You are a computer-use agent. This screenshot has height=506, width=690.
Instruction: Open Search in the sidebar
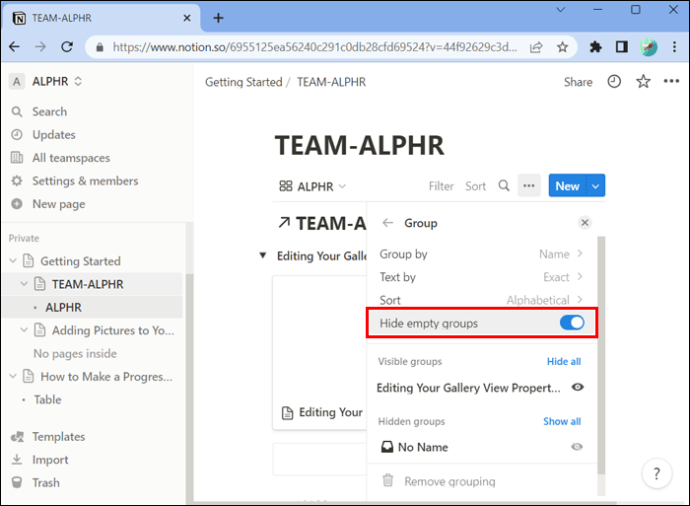[x=49, y=111]
